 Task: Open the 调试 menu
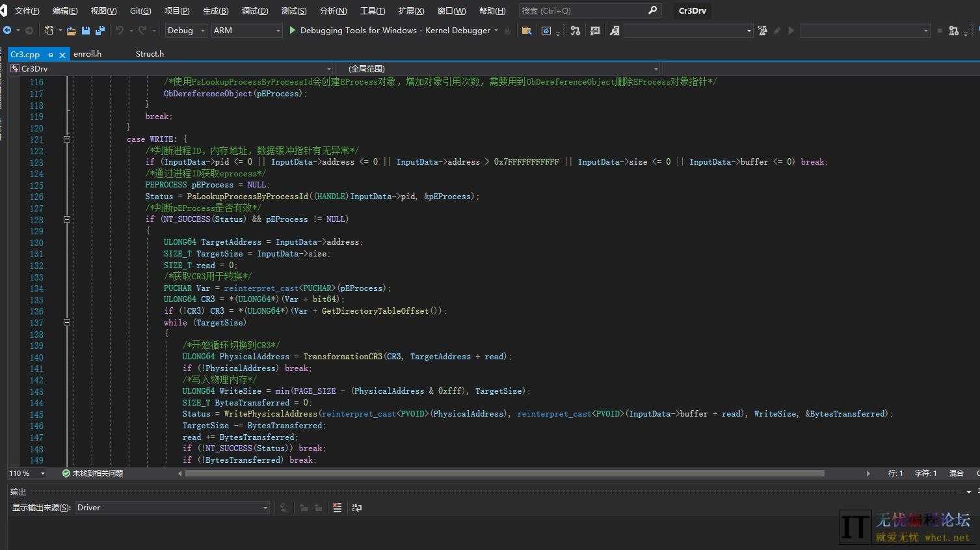[255, 10]
